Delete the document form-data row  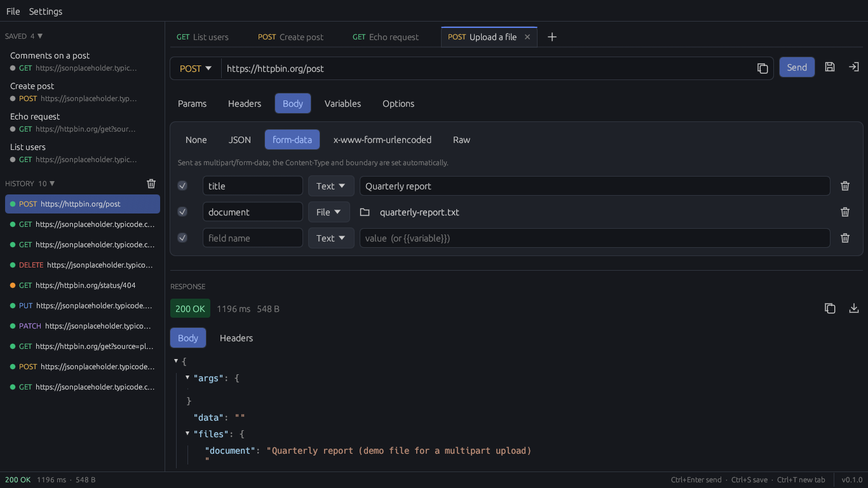845,212
